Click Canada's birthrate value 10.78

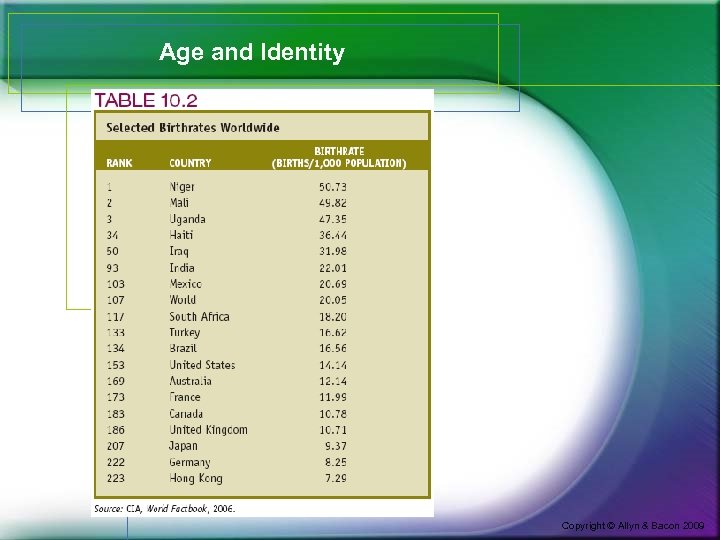[333, 414]
